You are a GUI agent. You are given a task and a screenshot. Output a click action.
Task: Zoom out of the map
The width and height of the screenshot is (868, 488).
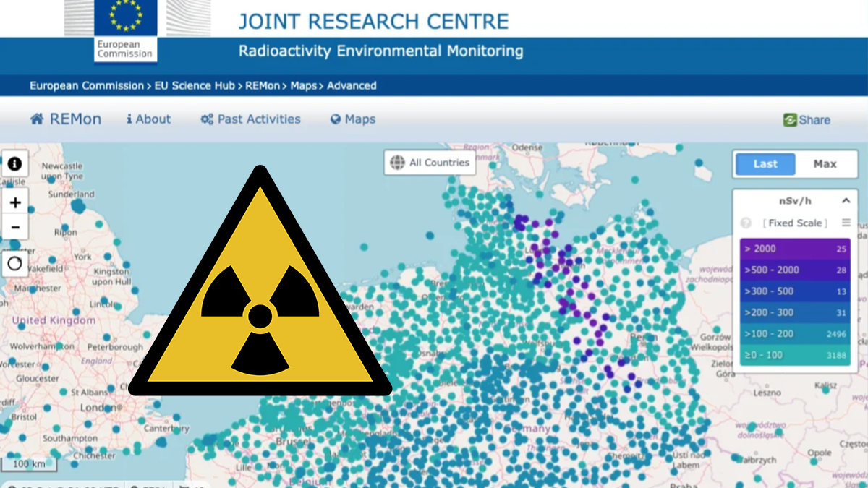(x=14, y=227)
